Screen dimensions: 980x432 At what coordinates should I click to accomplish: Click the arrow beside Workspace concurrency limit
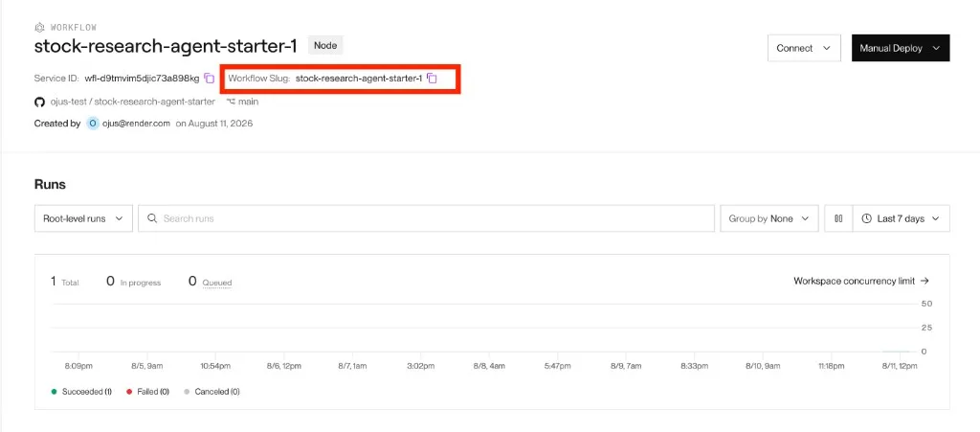click(x=925, y=282)
